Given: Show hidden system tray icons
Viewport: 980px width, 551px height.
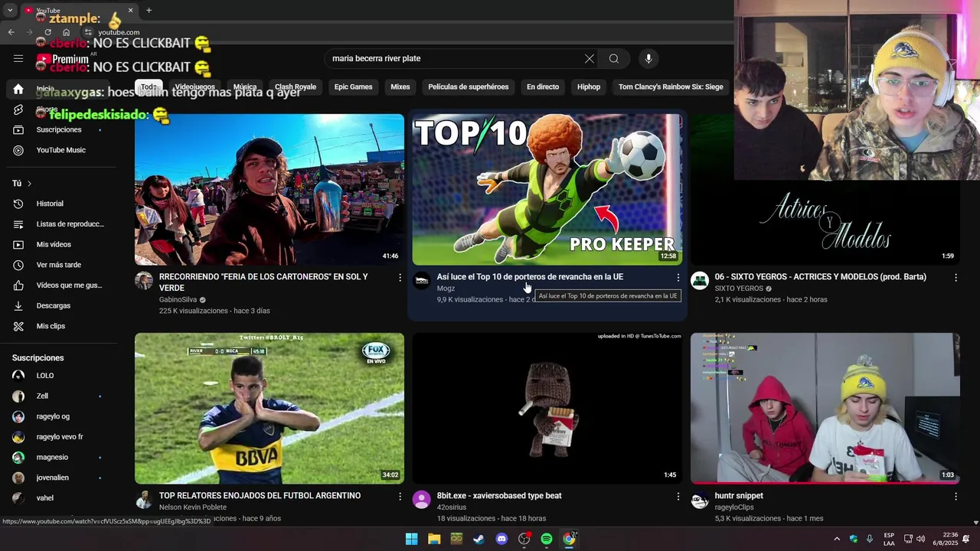Looking at the screenshot, I should point(837,539).
